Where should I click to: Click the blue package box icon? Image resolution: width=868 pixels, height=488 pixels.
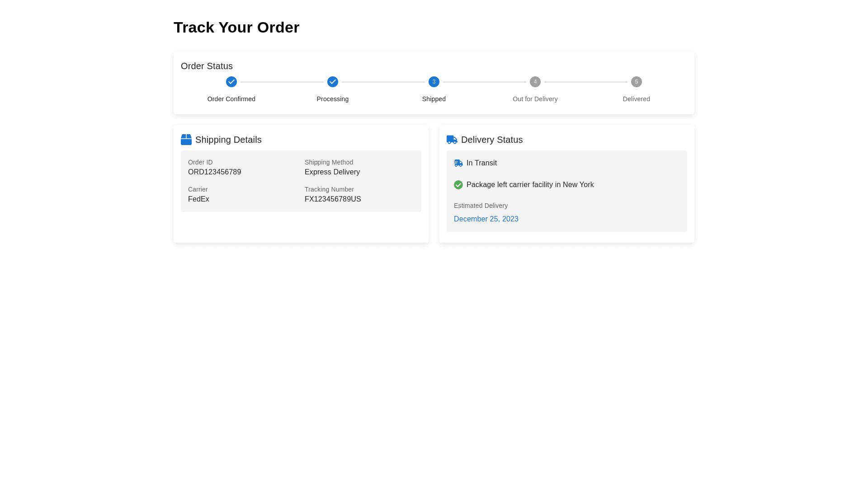click(186, 140)
